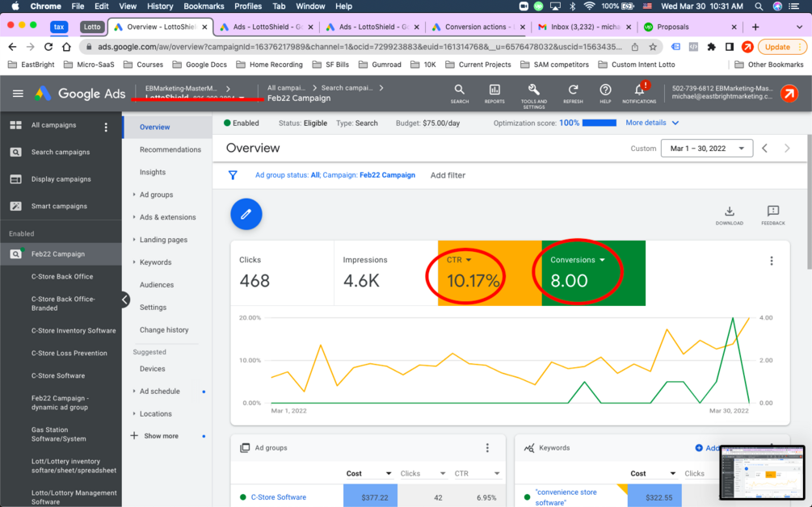
Task: Open the CTR metric dropdown
Action: point(460,260)
